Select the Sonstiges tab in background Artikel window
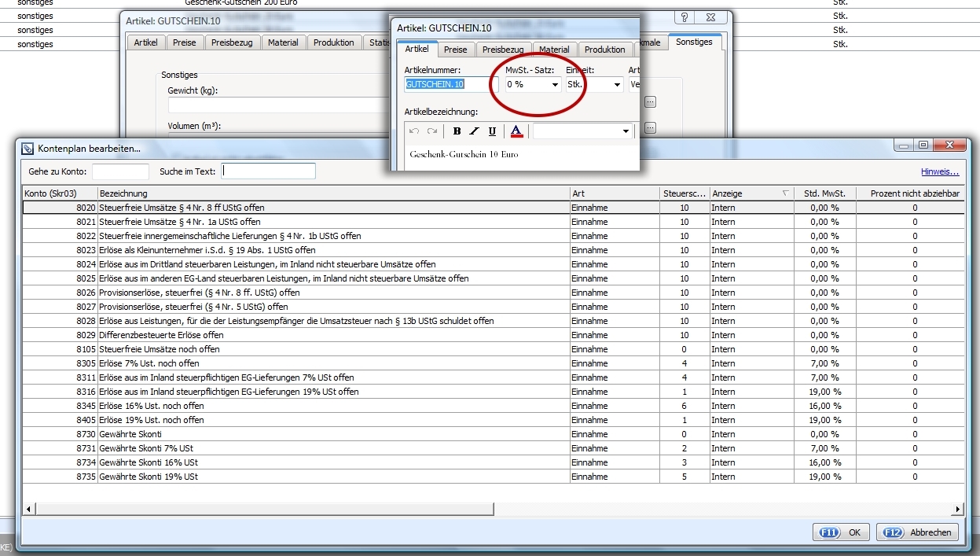 [x=694, y=42]
